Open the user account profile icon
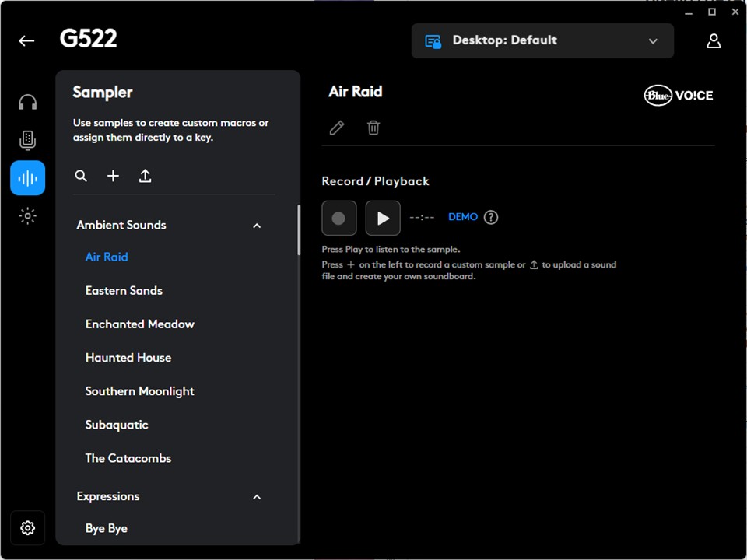The width and height of the screenshot is (747, 560). [714, 41]
